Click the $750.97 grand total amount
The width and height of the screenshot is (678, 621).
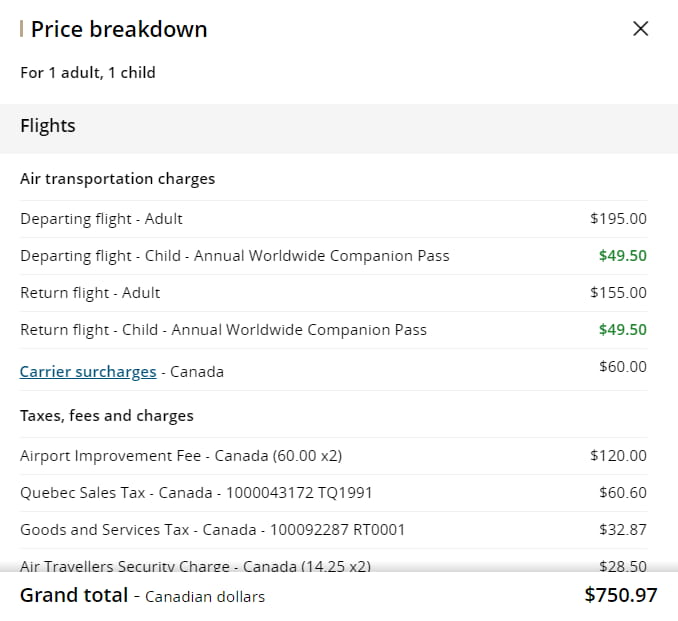tap(620, 596)
